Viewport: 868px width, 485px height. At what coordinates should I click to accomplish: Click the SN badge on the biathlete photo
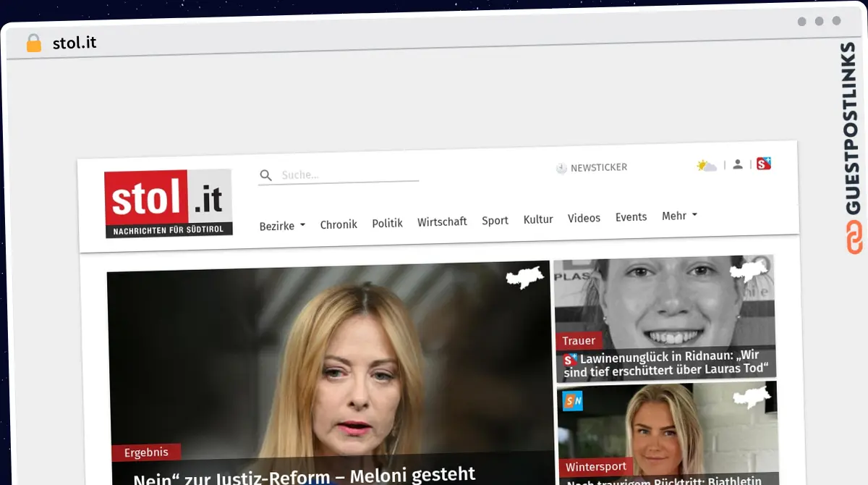pos(573,400)
